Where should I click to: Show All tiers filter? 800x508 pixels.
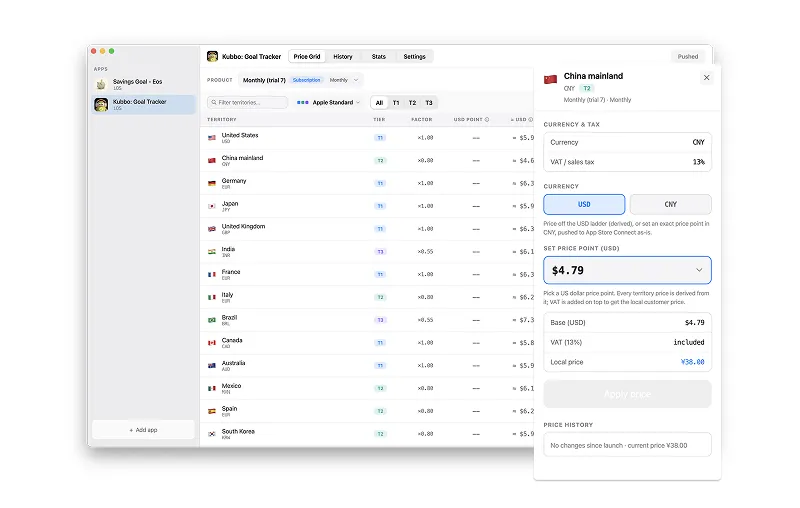(x=379, y=103)
